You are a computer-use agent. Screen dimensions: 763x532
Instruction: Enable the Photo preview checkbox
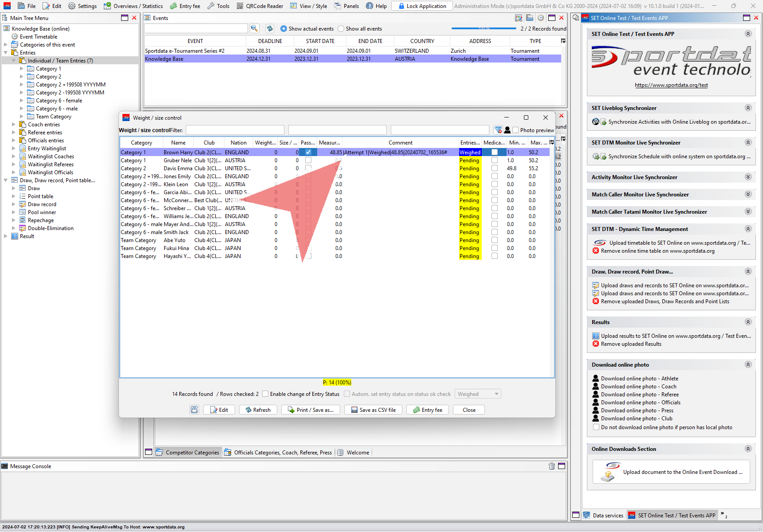(x=515, y=130)
